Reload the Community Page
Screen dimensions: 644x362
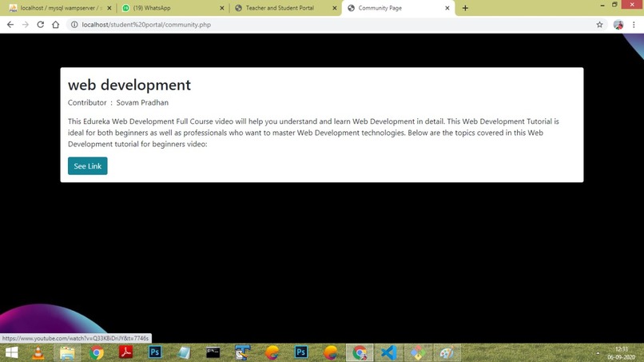click(40, 25)
